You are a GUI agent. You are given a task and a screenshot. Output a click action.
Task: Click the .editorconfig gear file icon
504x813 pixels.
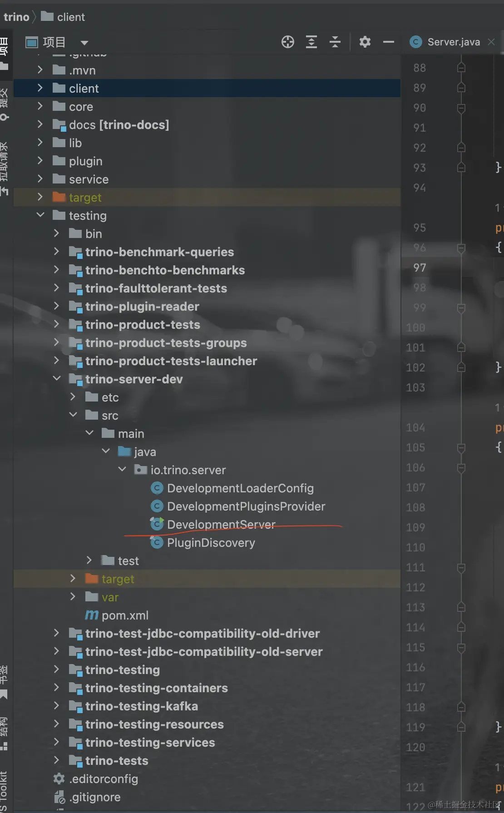(x=59, y=778)
